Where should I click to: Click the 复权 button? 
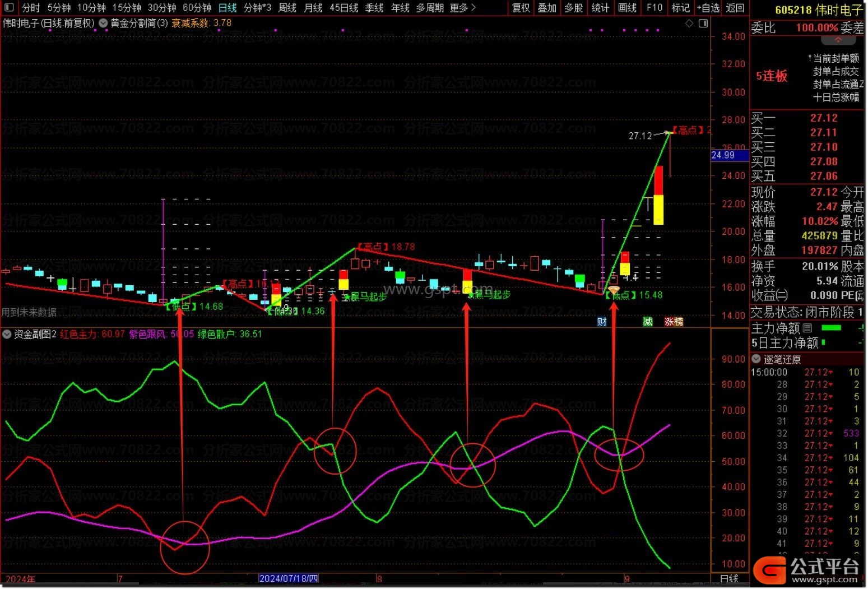pyautogui.click(x=521, y=8)
